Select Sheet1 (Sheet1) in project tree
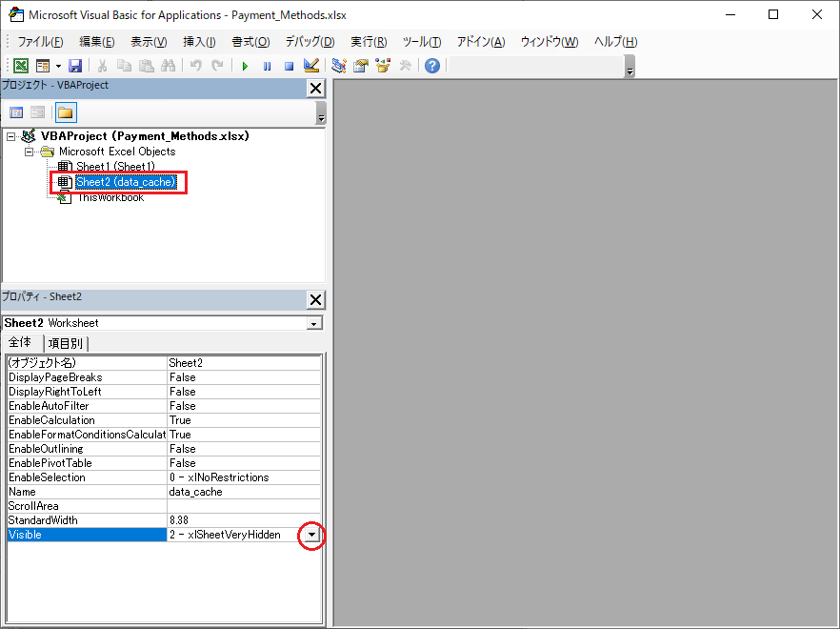The width and height of the screenshot is (840, 629). [115, 166]
